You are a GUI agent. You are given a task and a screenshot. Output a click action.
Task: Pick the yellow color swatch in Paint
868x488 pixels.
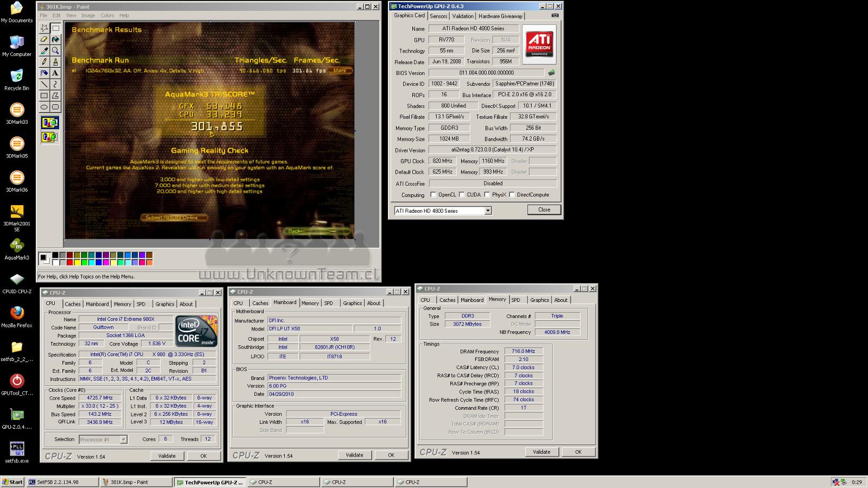[x=77, y=262]
